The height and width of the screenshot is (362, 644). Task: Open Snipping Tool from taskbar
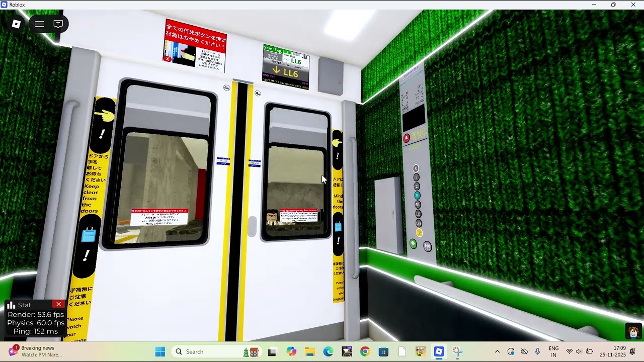(457, 351)
